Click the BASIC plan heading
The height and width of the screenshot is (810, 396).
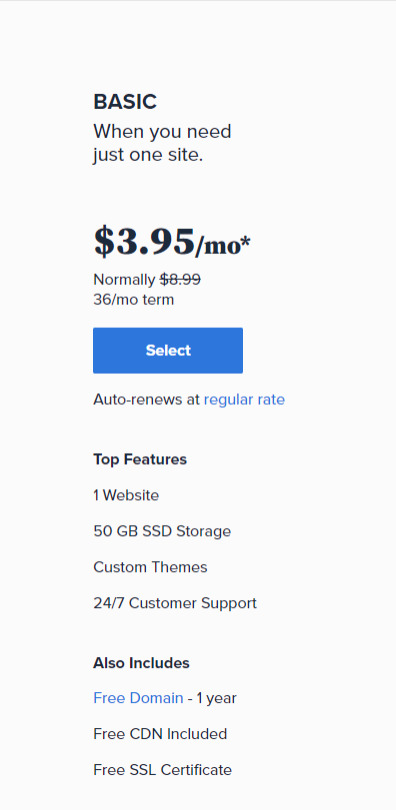tap(125, 102)
